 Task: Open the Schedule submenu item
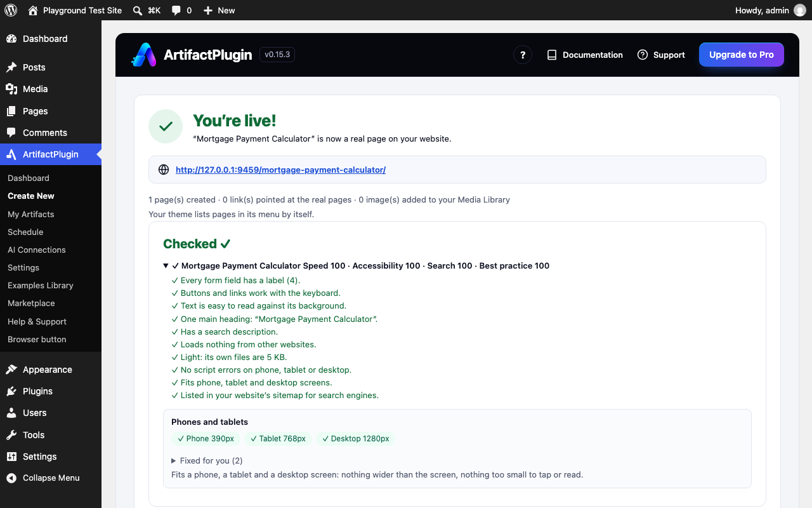coord(51,232)
